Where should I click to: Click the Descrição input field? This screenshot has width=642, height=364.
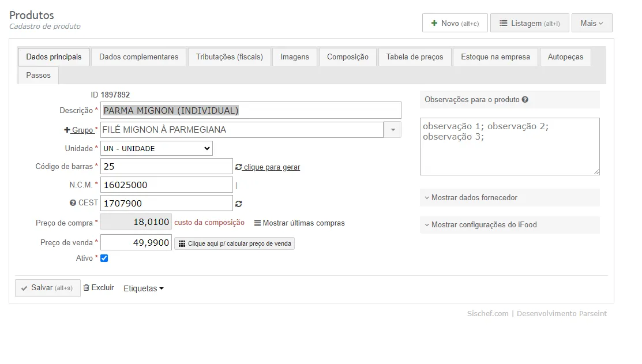(x=250, y=110)
